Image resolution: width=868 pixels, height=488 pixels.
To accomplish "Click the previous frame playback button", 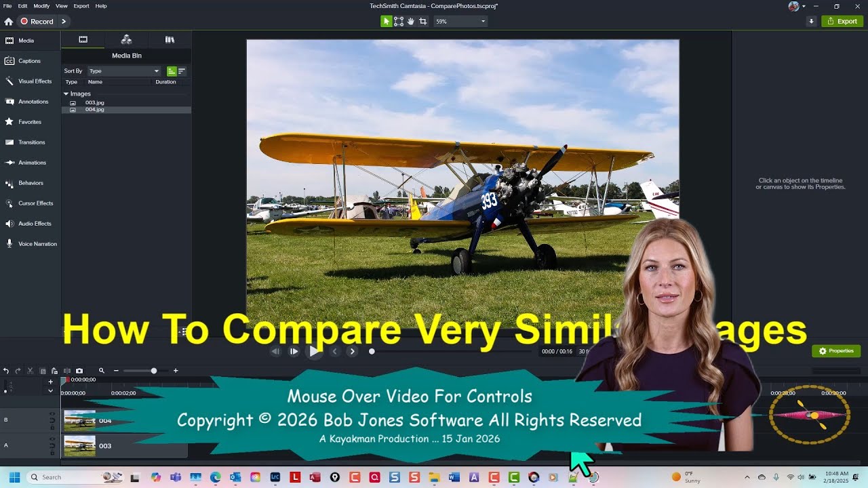I will [x=275, y=351].
